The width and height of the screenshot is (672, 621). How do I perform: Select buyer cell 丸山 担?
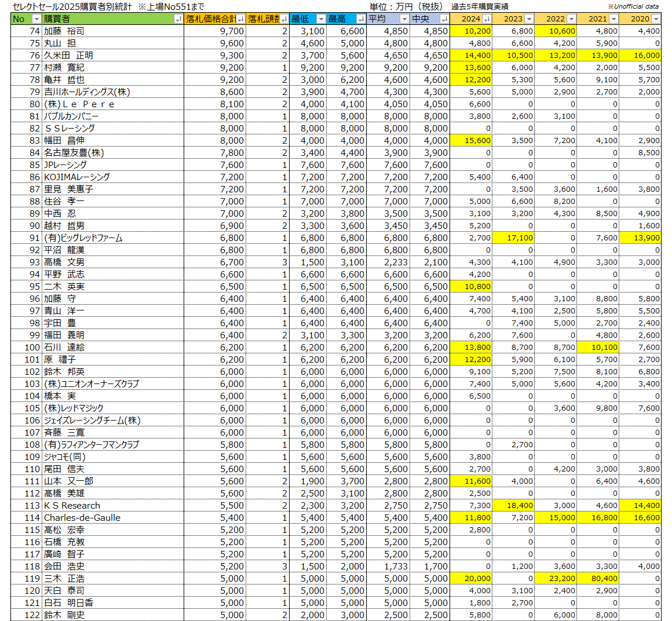(113, 43)
